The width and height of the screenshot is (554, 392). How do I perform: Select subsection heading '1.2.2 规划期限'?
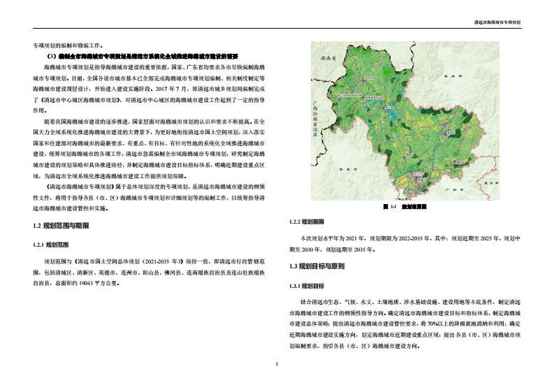tap(307, 222)
